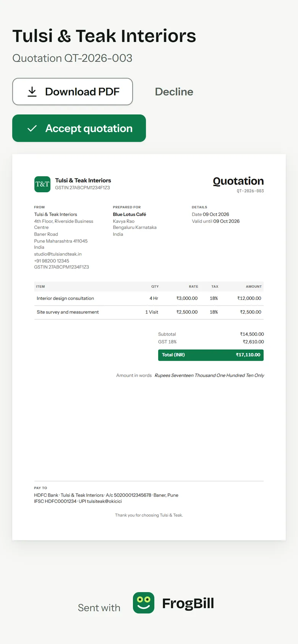This screenshot has height=644, width=298.
Task: Click the 4 Hr quantity cell
Action: (x=154, y=298)
